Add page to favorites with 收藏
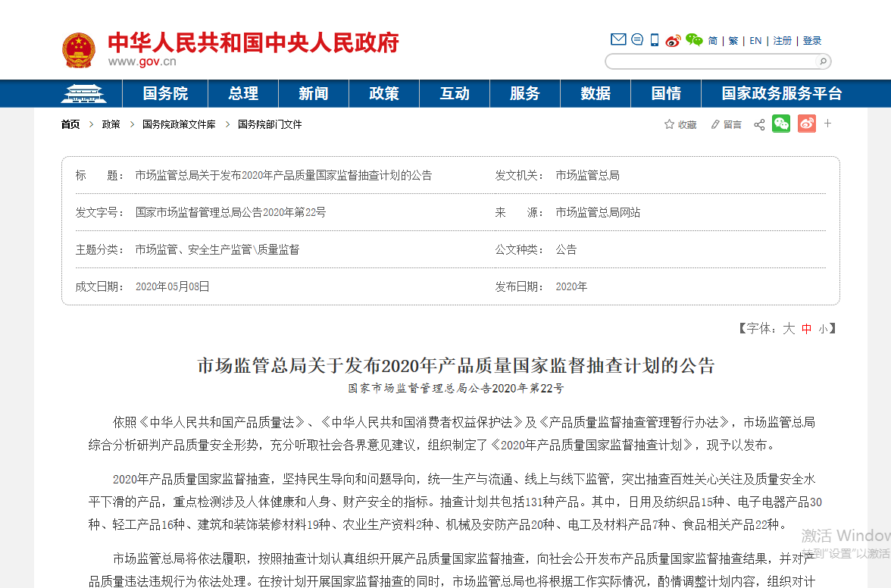Image resolution: width=891 pixels, height=588 pixels. 680,124
